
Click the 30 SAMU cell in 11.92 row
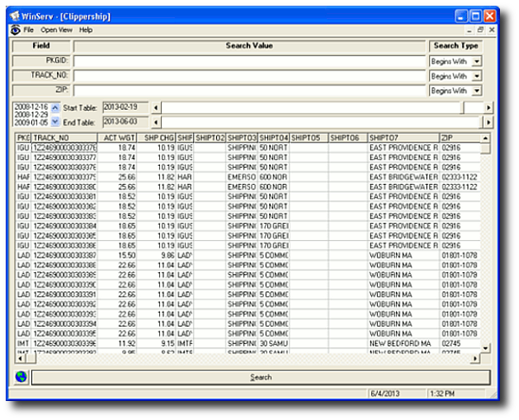pyautogui.click(x=273, y=343)
